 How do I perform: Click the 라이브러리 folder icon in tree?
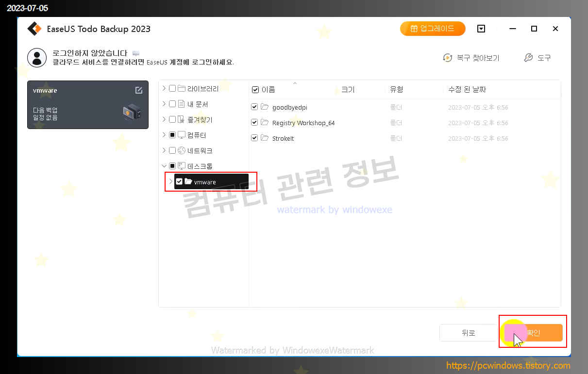coord(182,89)
